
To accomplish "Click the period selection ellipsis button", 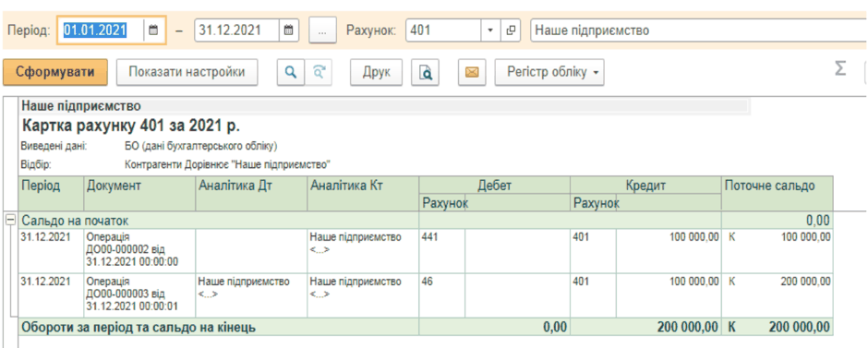I will [323, 30].
